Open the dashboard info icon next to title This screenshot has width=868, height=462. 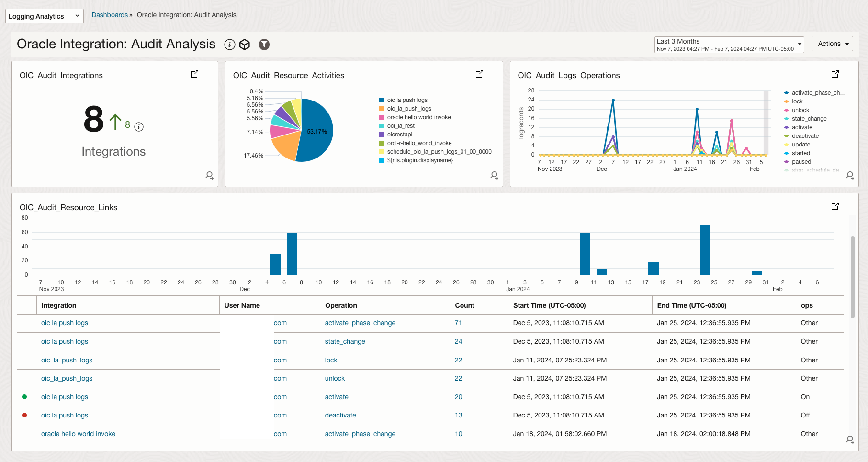[x=230, y=44]
